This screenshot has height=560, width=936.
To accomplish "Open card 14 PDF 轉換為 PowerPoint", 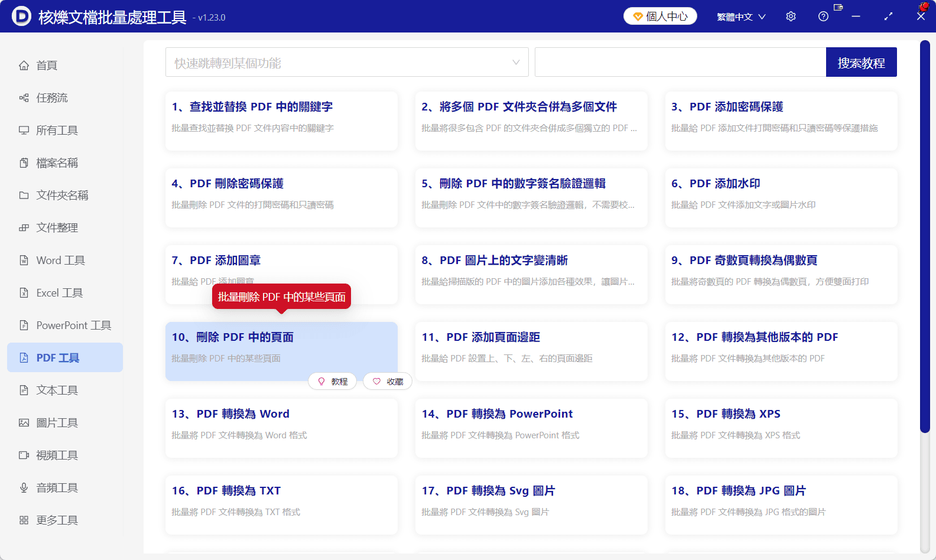I will (x=531, y=428).
